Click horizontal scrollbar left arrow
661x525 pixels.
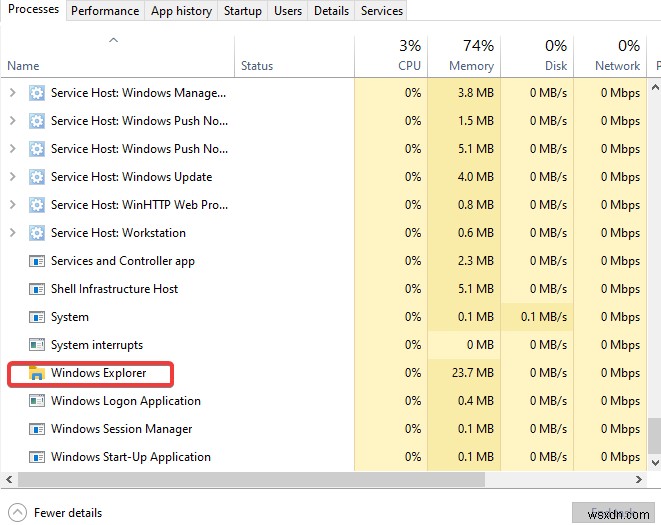click(9, 479)
